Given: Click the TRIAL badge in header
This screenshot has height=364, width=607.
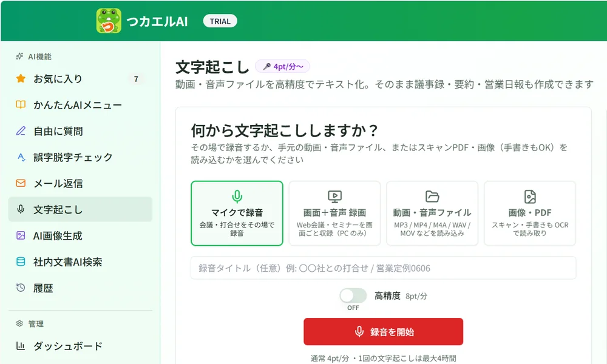Looking at the screenshot, I should coord(220,21).
